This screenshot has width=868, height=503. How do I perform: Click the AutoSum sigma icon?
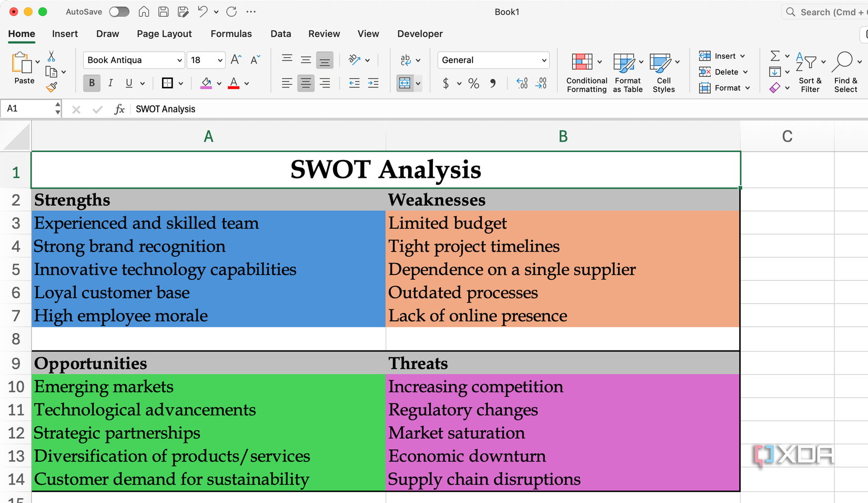pyautogui.click(x=775, y=56)
